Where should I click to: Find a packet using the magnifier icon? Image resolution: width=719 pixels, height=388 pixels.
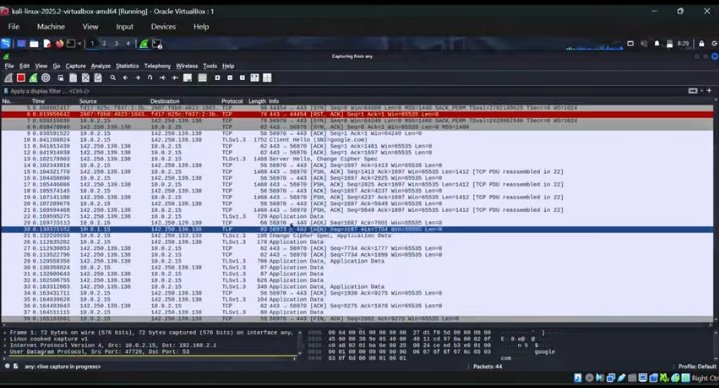(x=113, y=78)
